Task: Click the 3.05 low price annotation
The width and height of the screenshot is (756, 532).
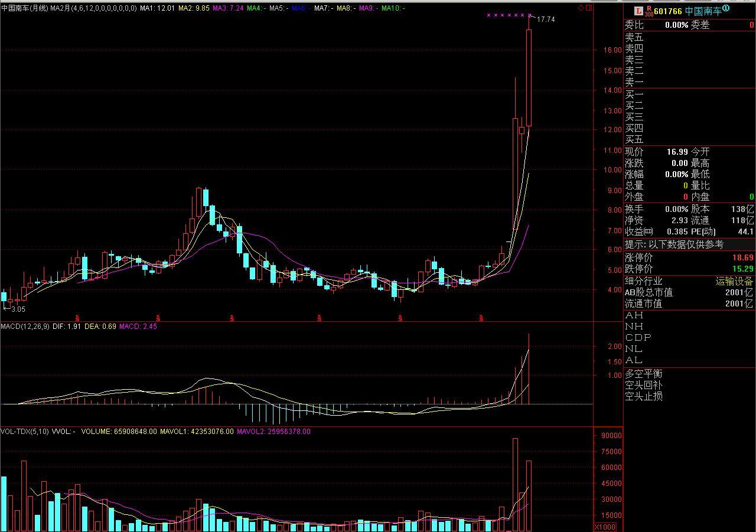Action: (18, 309)
